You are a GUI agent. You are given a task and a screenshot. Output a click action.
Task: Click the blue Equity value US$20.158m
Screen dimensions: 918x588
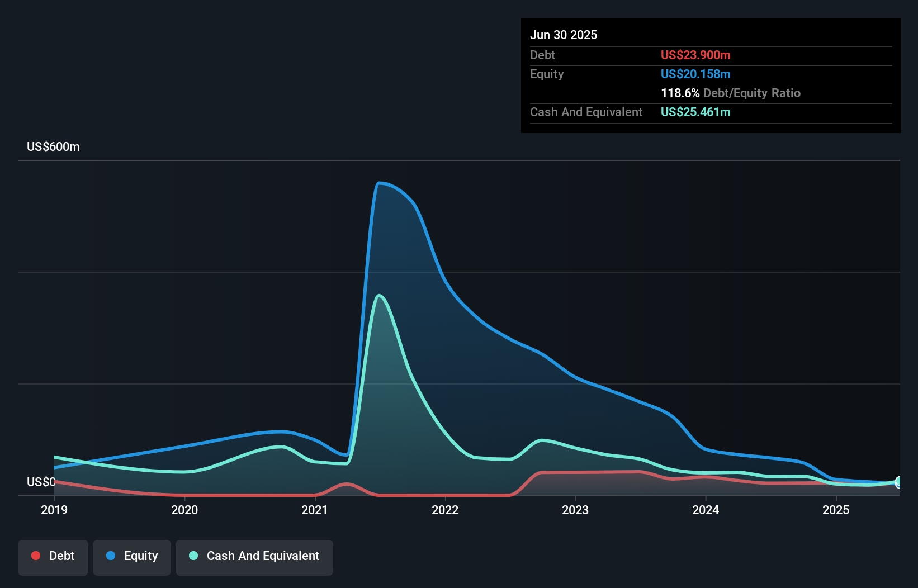(695, 74)
